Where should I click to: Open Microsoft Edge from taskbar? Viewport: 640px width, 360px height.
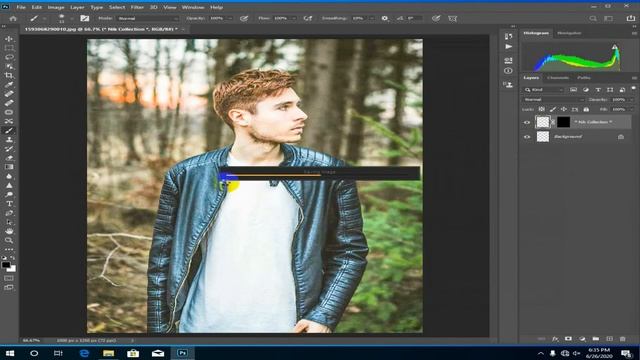[84, 353]
